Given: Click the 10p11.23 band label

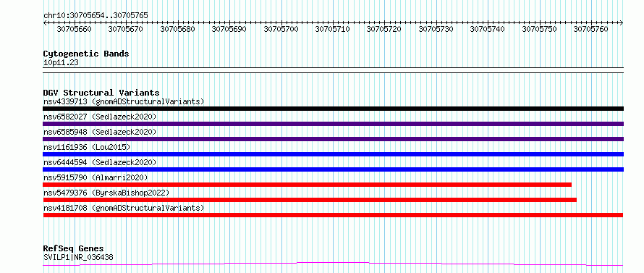Looking at the screenshot, I should click(x=62, y=63).
